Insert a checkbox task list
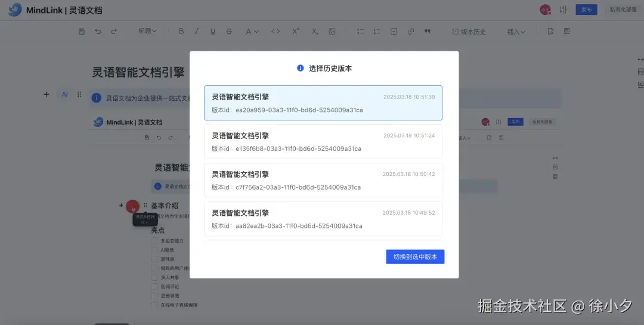This screenshot has width=644, height=325. (x=394, y=31)
